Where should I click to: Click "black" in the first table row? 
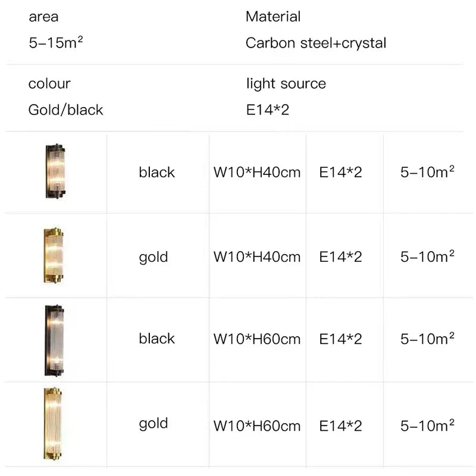(157, 173)
